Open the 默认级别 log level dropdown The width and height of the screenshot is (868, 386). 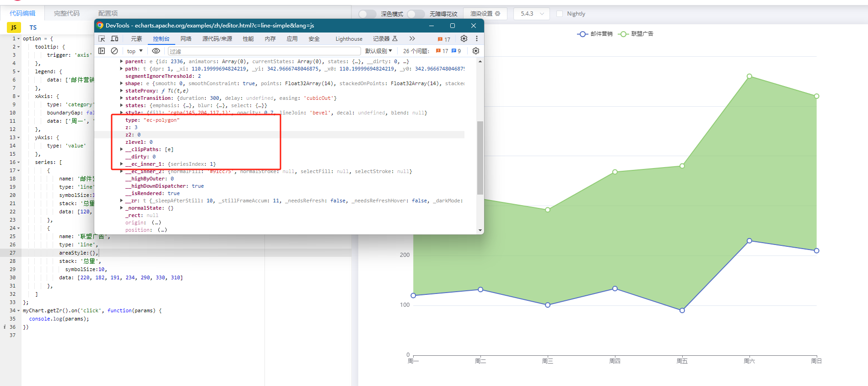378,51
